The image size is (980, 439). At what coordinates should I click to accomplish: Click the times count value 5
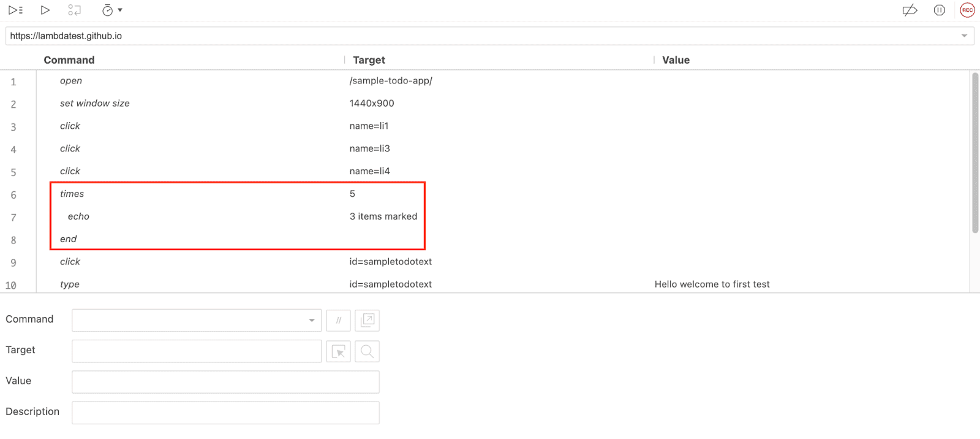(x=352, y=194)
